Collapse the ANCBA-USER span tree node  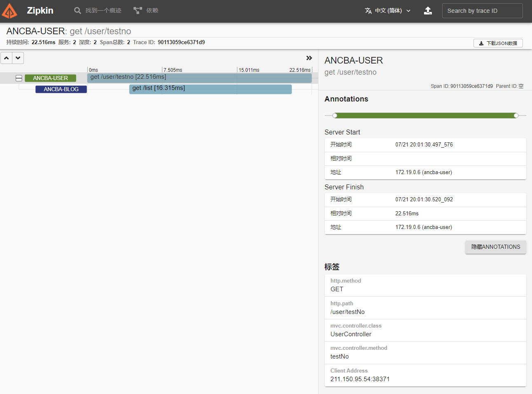[x=19, y=78]
